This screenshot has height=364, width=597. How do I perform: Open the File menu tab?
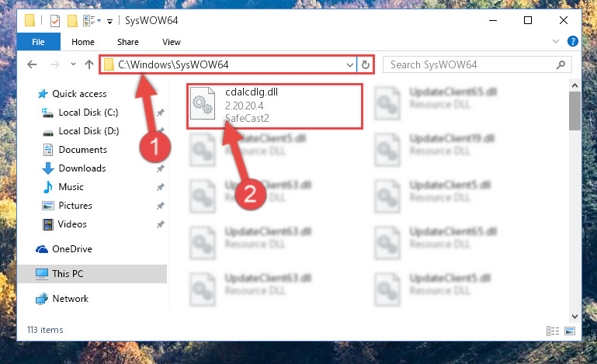coord(39,41)
